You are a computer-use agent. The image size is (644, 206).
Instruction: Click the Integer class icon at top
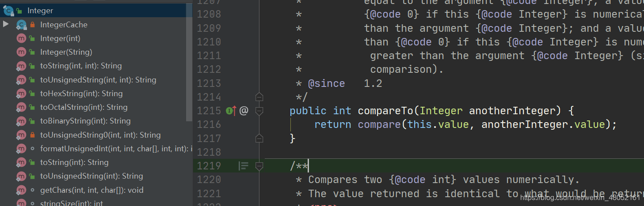point(8,11)
